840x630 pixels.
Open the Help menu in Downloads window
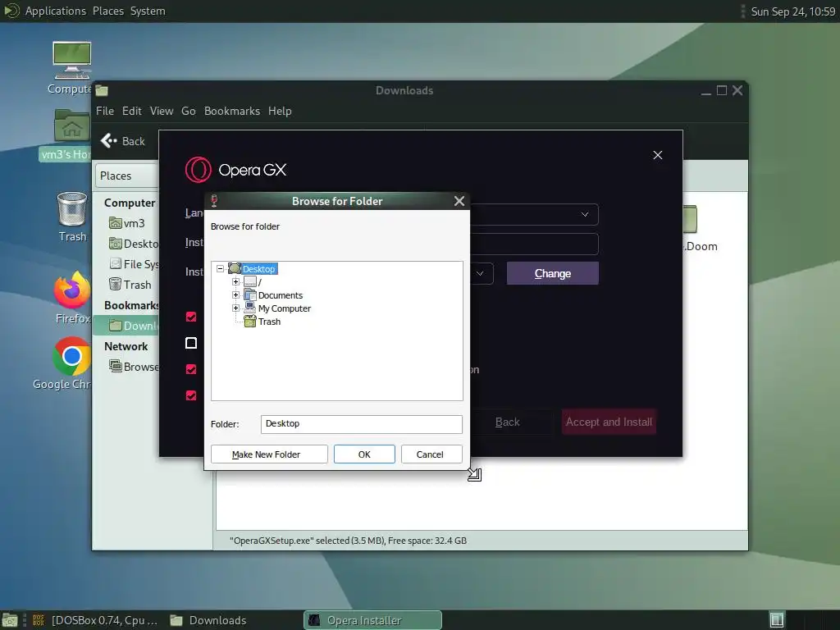click(x=281, y=111)
